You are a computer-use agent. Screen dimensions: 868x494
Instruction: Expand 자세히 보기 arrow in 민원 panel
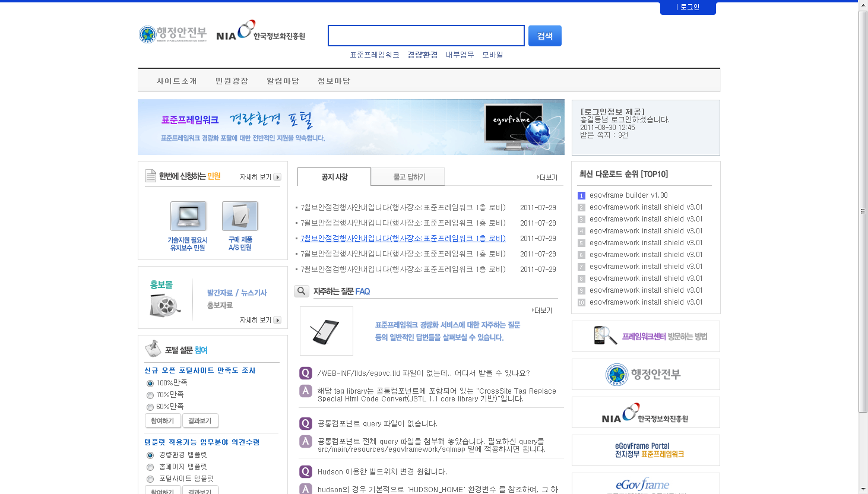tap(277, 177)
